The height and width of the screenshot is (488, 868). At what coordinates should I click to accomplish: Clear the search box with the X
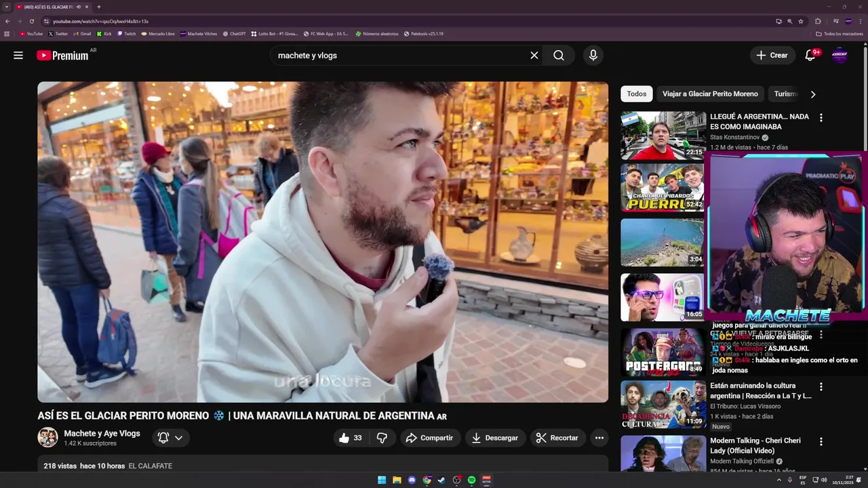[x=534, y=56]
